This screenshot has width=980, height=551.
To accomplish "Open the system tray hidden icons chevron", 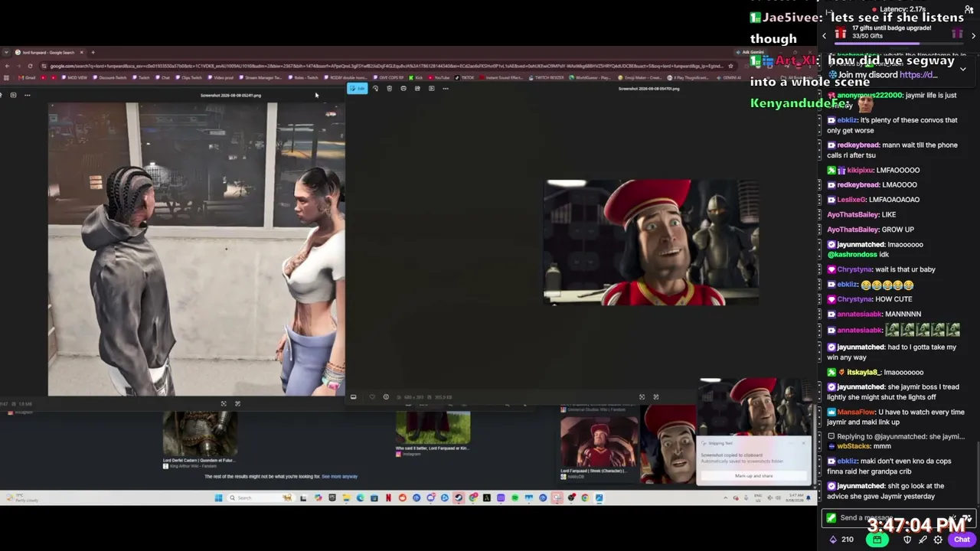I will tap(726, 498).
